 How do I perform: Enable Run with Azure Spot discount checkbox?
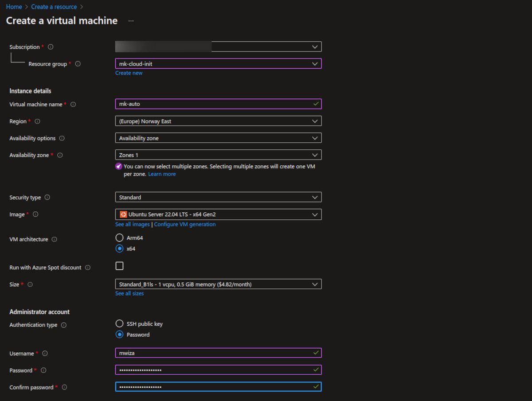tap(119, 266)
